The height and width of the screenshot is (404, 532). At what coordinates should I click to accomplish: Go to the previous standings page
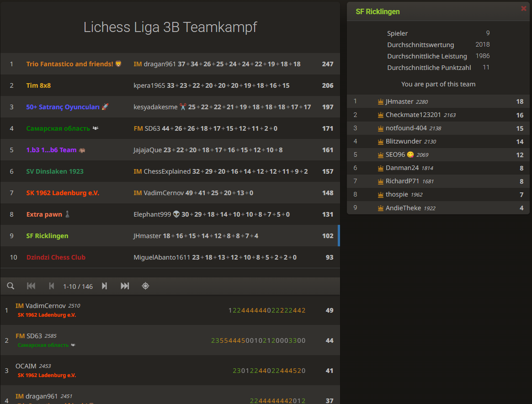[51, 286]
